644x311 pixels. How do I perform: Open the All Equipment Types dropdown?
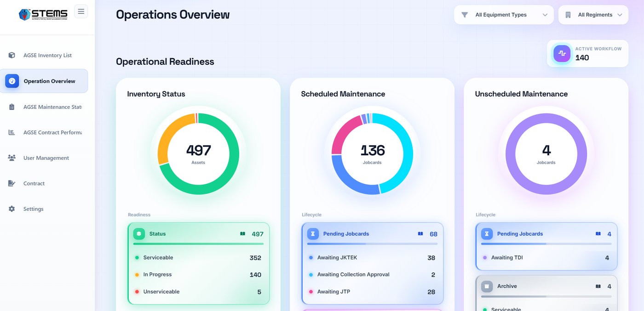pos(504,15)
